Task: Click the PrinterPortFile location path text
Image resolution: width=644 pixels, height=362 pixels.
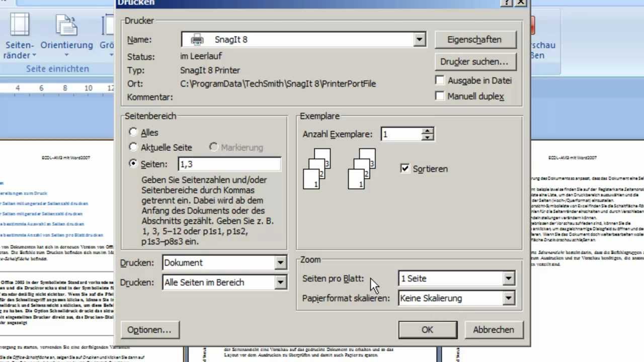Action: [278, 84]
